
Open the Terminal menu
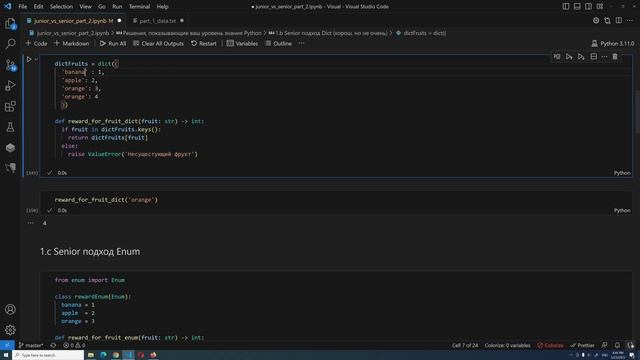139,7
